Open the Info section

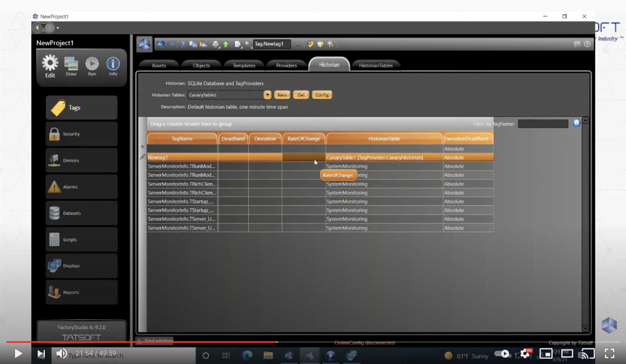(x=113, y=66)
